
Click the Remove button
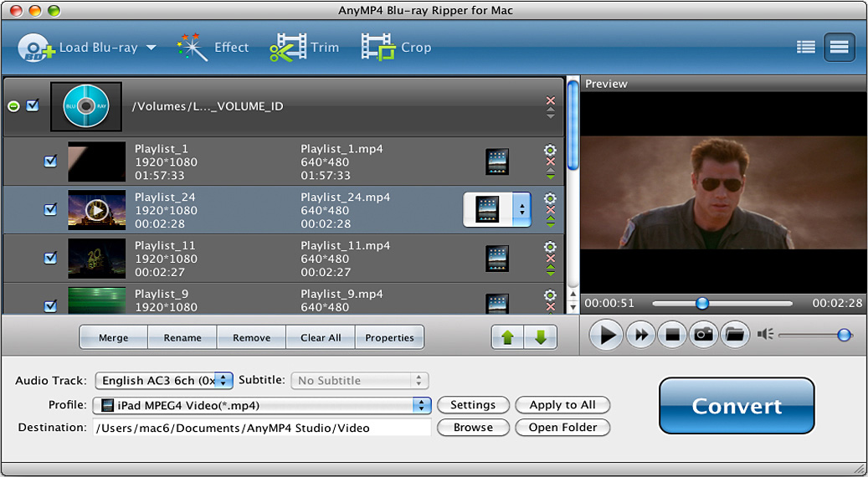click(x=252, y=337)
